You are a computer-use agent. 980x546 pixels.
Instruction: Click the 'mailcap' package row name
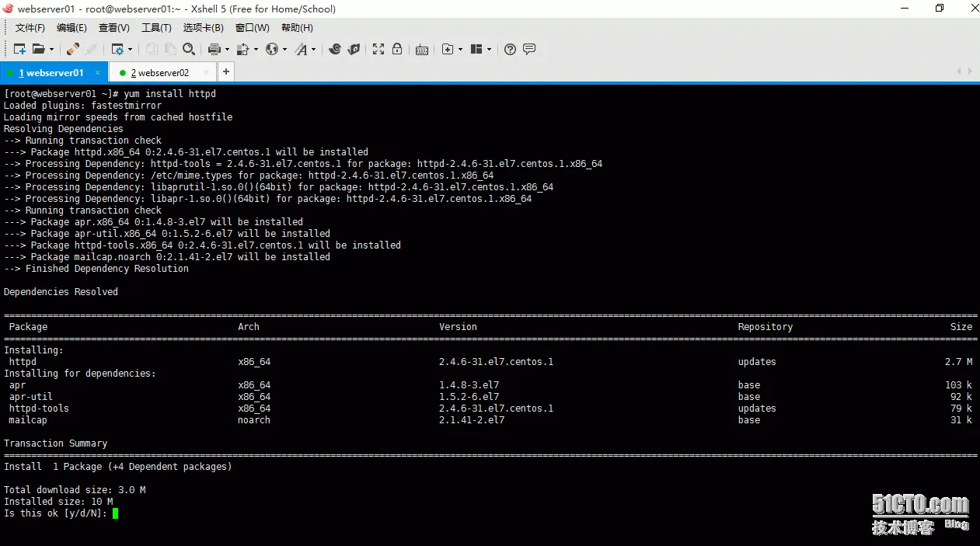click(28, 420)
